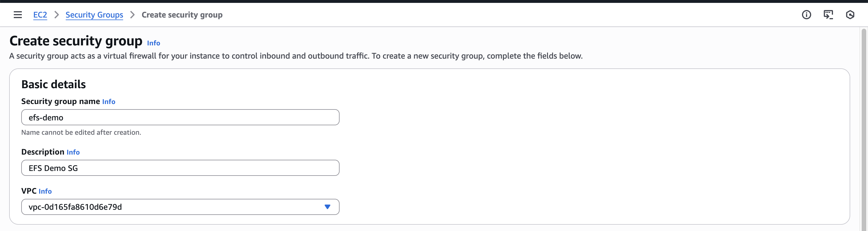Go to the EC2 breadcrumb link

40,15
